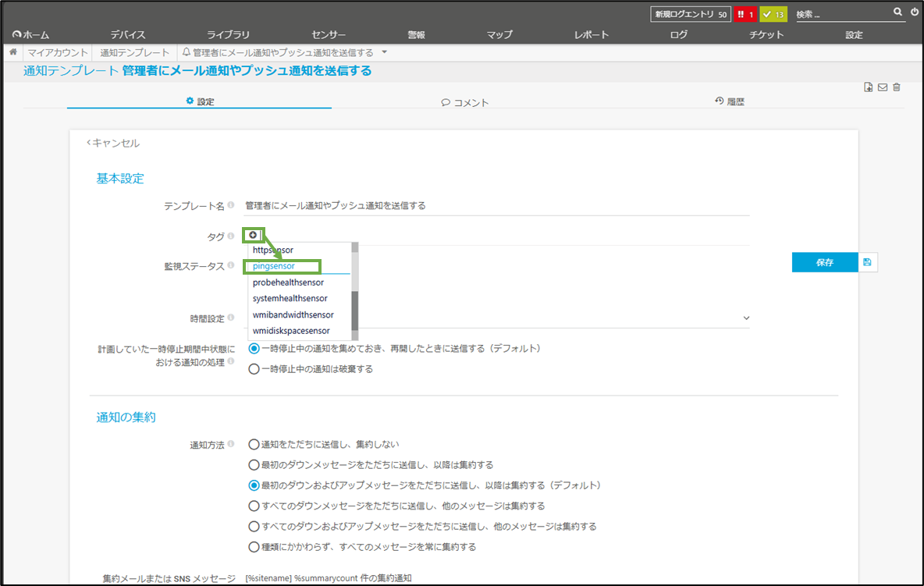
Task: Select すべてのダウンおよびアップメッセージ option
Action: coord(254,527)
